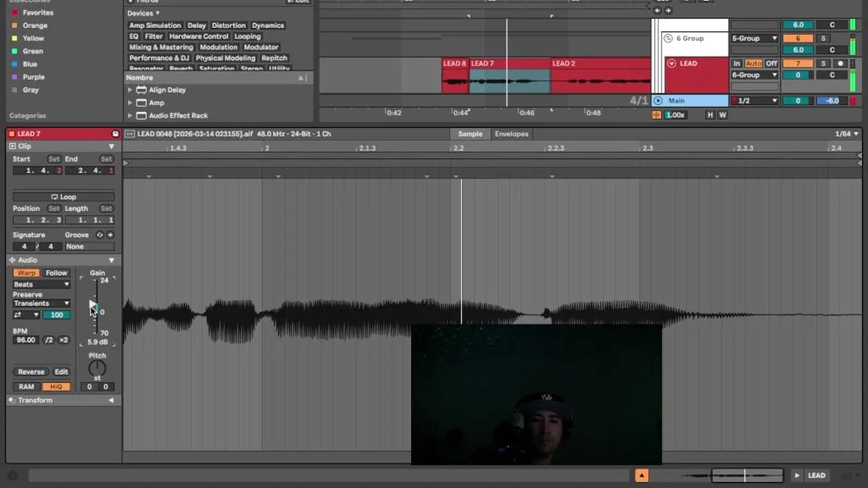The height and width of the screenshot is (488, 868).
Task: Click the back navigation arrow in arrangement
Action: click(656, 10)
